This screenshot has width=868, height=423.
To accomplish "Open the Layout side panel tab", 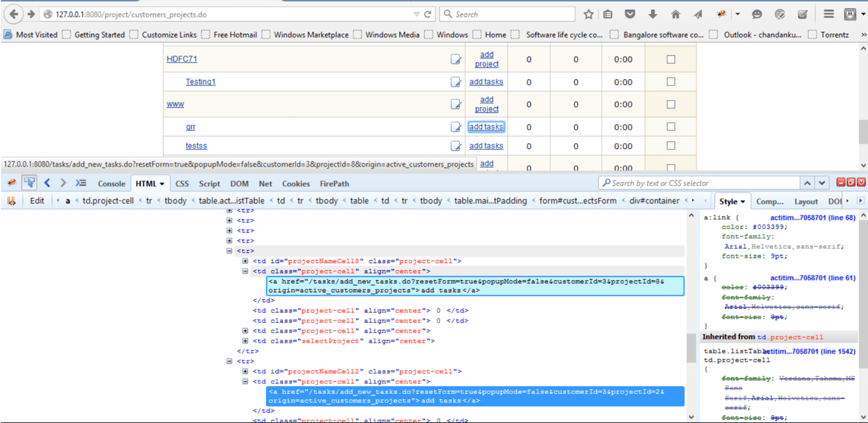I will [806, 202].
